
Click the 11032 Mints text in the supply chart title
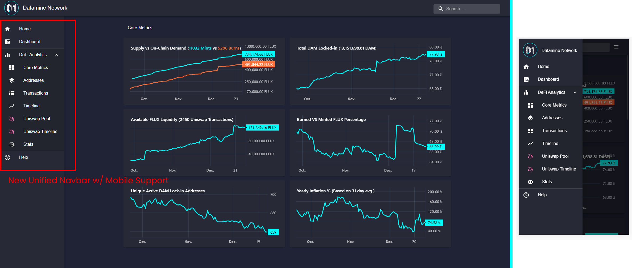200,48
